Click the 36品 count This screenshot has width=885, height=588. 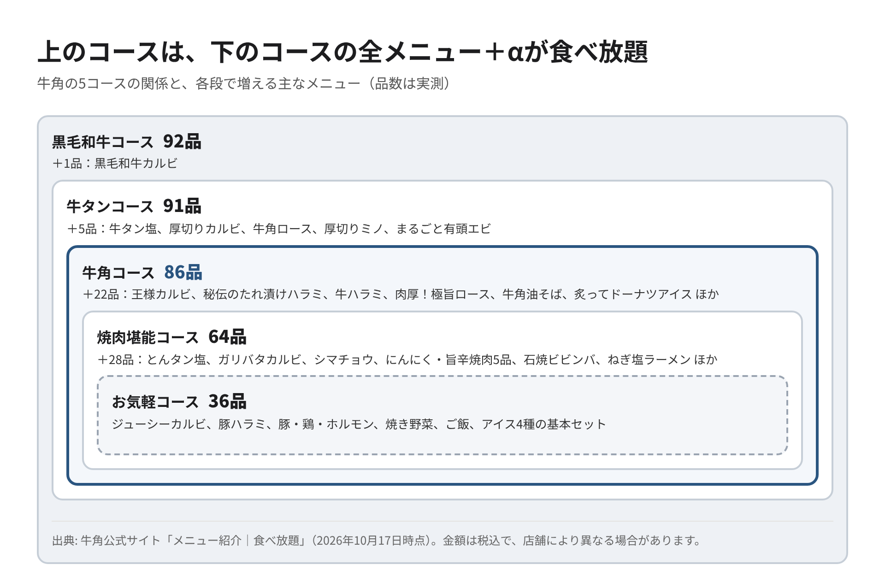(x=227, y=401)
